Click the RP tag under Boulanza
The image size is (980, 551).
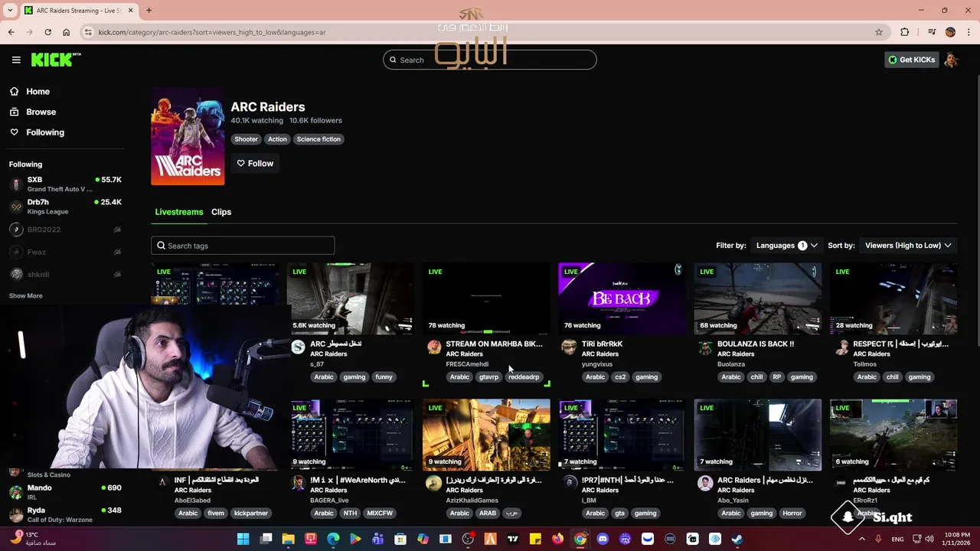tap(776, 377)
